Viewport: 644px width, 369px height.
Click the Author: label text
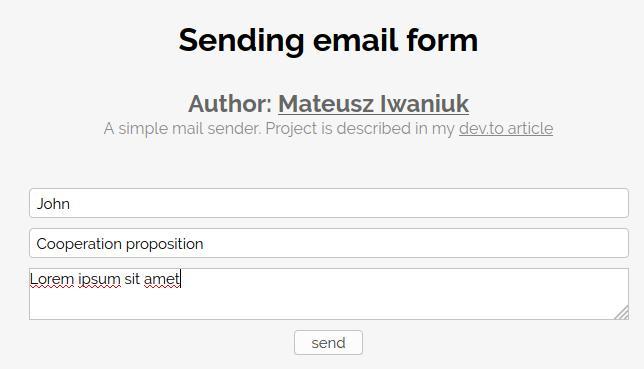pyautogui.click(x=230, y=104)
